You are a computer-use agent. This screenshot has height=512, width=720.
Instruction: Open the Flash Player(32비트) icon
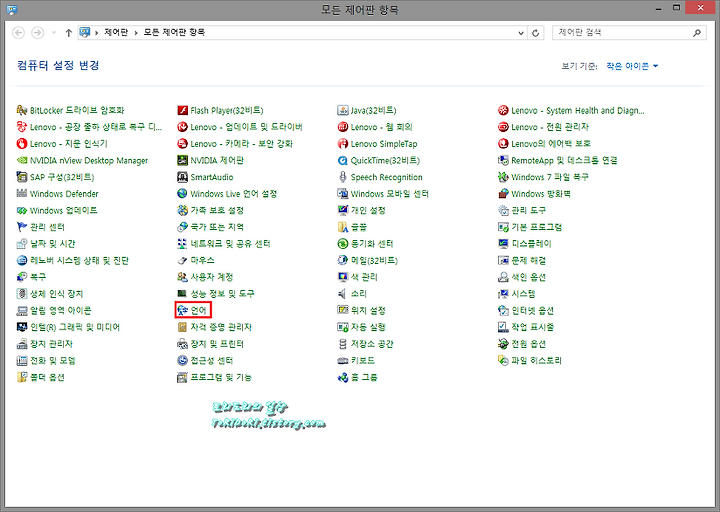tap(182, 110)
